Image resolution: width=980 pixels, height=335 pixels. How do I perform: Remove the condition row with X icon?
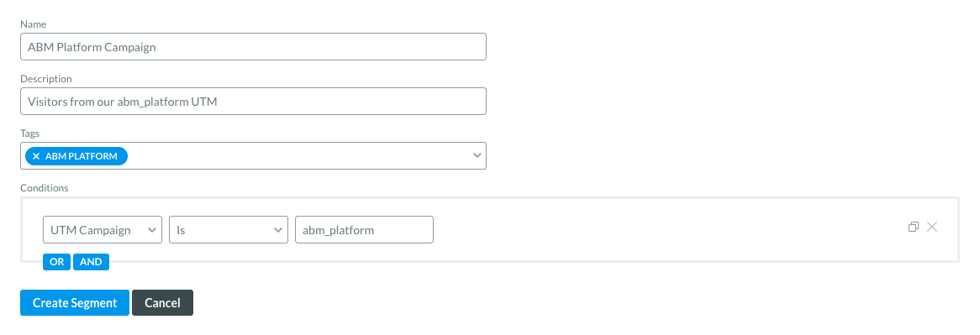[x=932, y=227]
